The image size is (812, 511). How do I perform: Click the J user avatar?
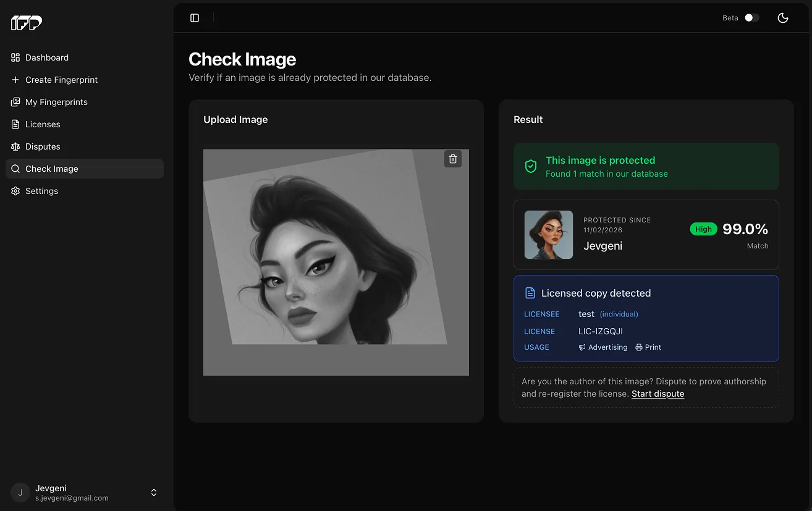[20, 492]
